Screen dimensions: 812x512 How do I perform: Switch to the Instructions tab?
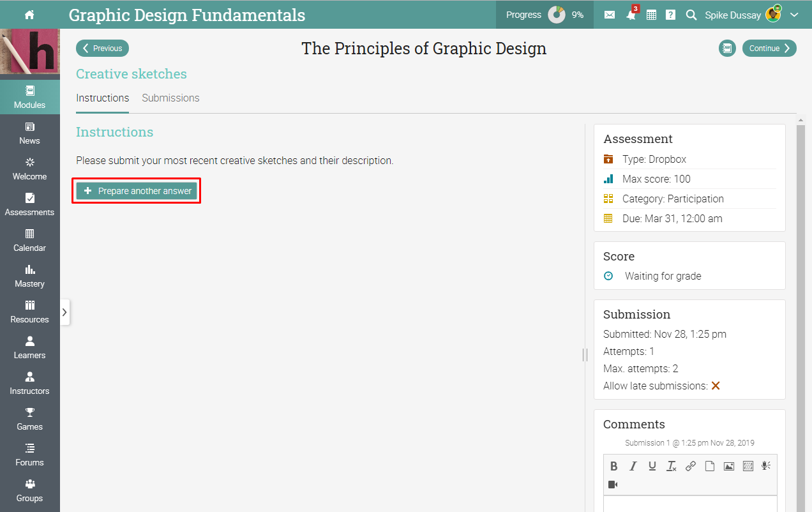tap(102, 98)
